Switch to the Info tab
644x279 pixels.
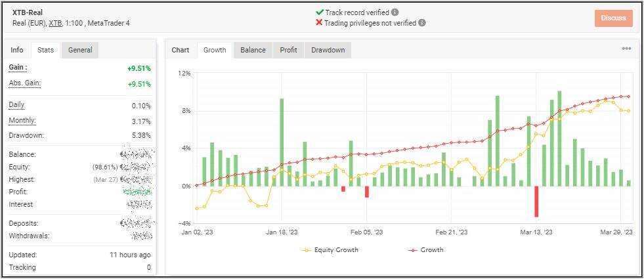(x=17, y=50)
